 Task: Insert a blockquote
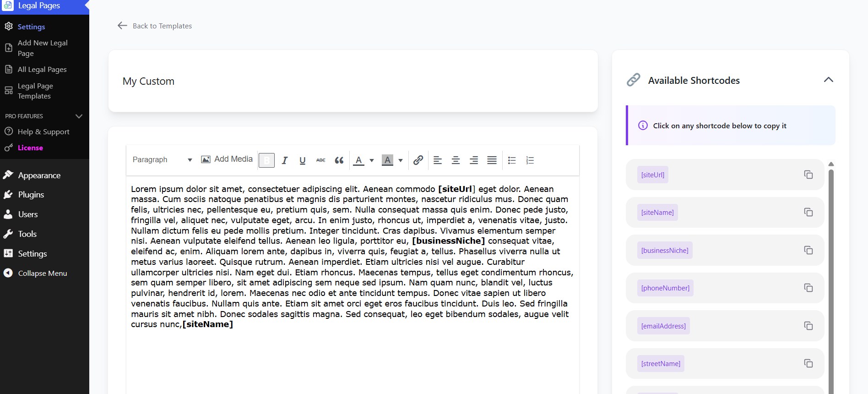pyautogui.click(x=339, y=160)
